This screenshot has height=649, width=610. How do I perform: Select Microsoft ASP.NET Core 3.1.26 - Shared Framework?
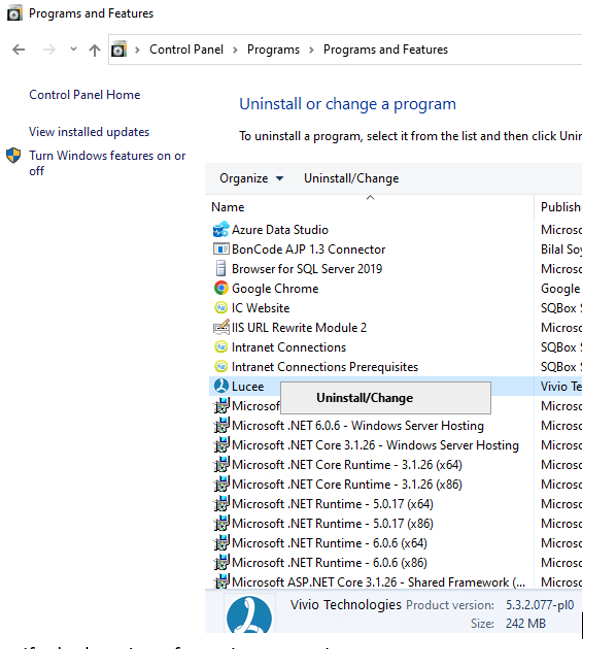(378, 582)
